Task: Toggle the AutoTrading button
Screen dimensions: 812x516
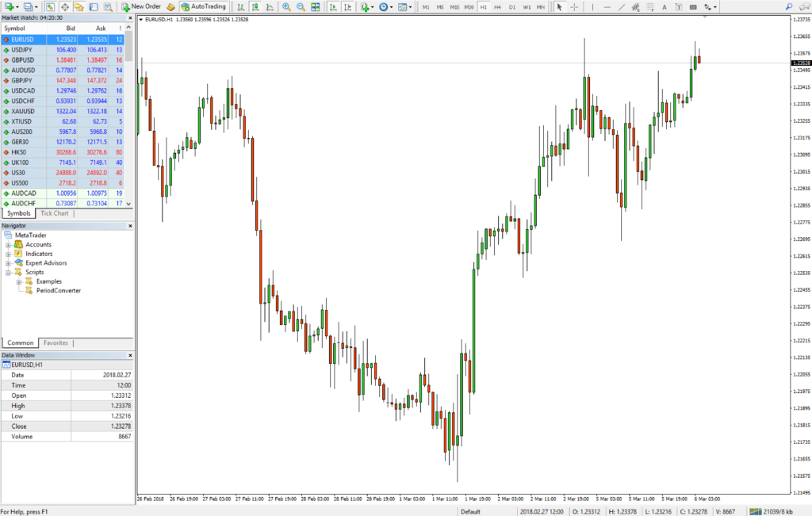Action: [204, 6]
